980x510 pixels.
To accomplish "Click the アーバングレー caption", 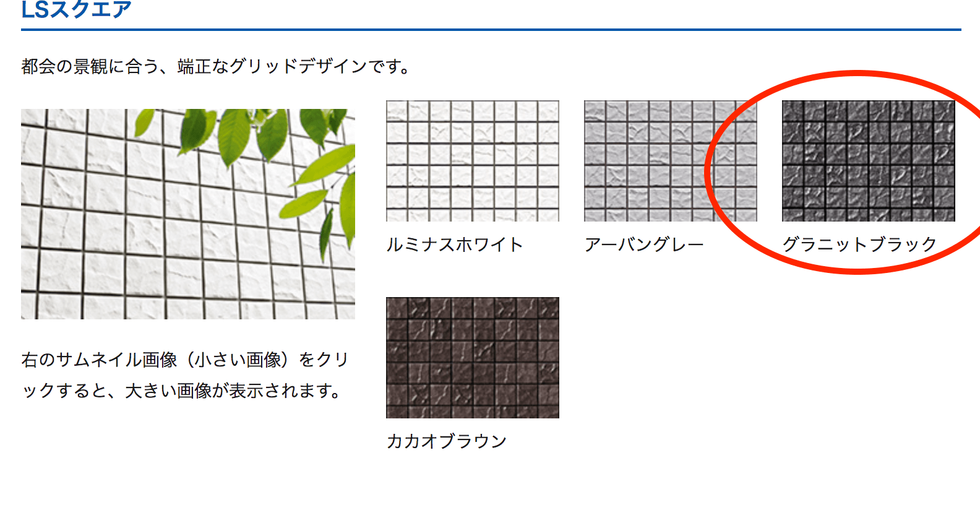I will [644, 244].
